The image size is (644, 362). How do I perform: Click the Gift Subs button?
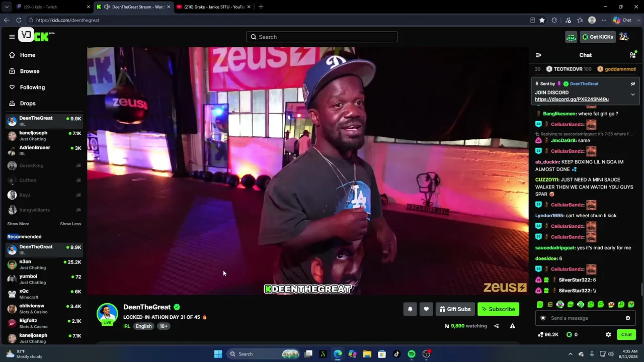(x=455, y=309)
